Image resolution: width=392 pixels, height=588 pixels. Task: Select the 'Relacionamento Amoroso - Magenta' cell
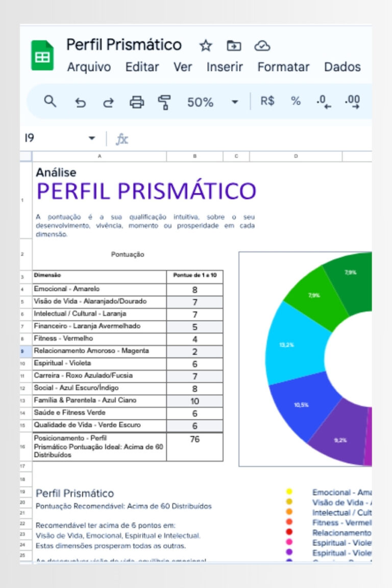pos(100,351)
